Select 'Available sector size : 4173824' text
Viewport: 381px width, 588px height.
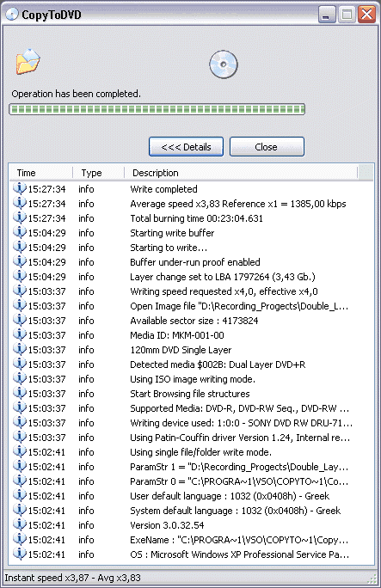tap(194, 321)
